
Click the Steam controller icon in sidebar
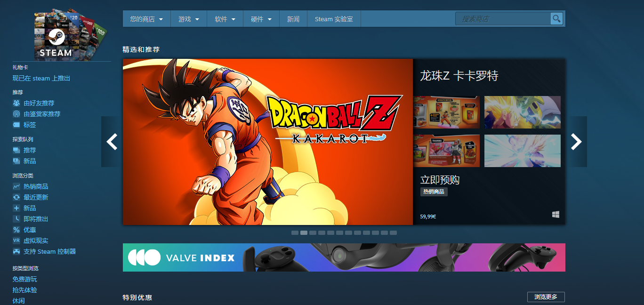pyautogui.click(x=16, y=251)
